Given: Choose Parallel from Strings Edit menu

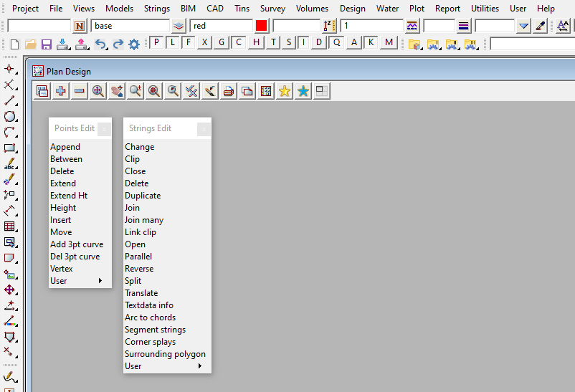Looking at the screenshot, I should tap(138, 257).
